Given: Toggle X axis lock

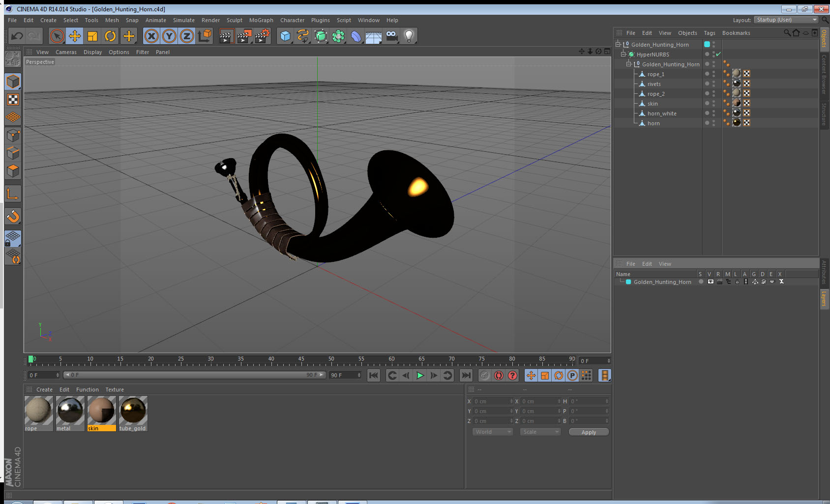Looking at the screenshot, I should [x=151, y=36].
